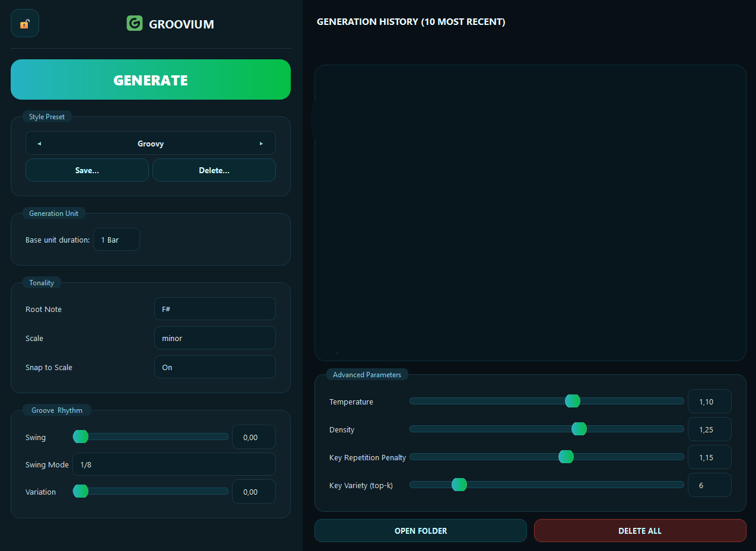
Task: Click the Variation value field
Action: (x=253, y=492)
